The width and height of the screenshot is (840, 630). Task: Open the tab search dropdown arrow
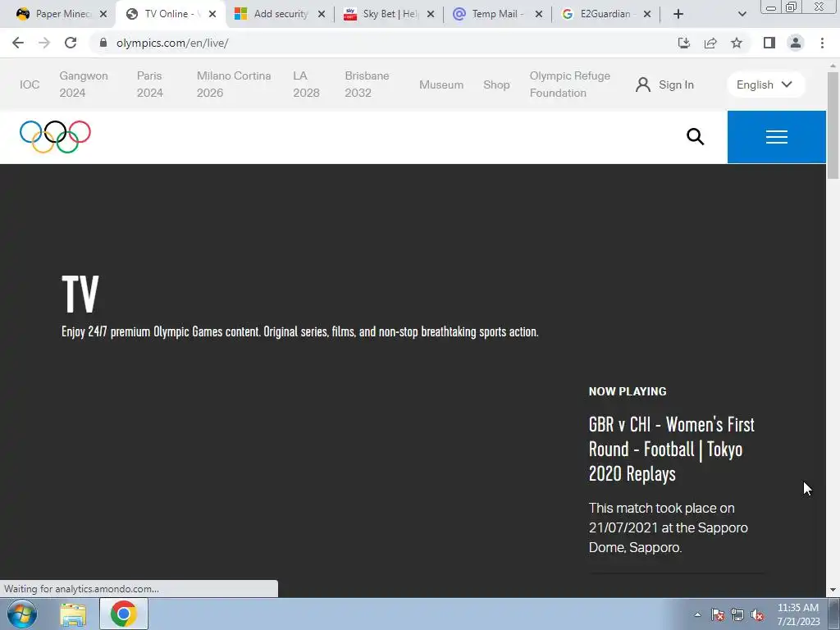coord(742,14)
